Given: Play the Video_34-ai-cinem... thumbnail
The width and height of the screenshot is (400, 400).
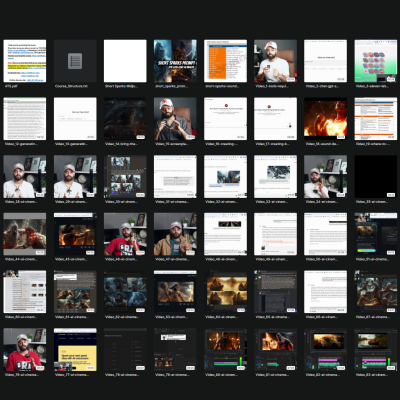Looking at the screenshot, I should pyautogui.click(x=325, y=176).
